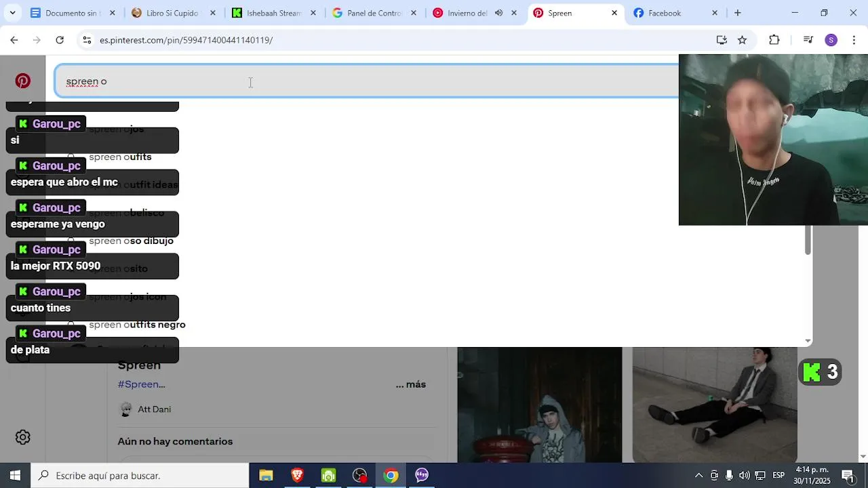This screenshot has width=868, height=488.
Task: Select the 'spreen outfits negro' suggestion
Action: [x=137, y=325]
